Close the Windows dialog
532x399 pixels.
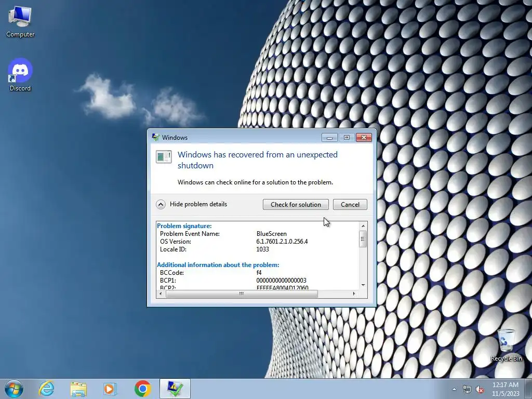coord(364,137)
